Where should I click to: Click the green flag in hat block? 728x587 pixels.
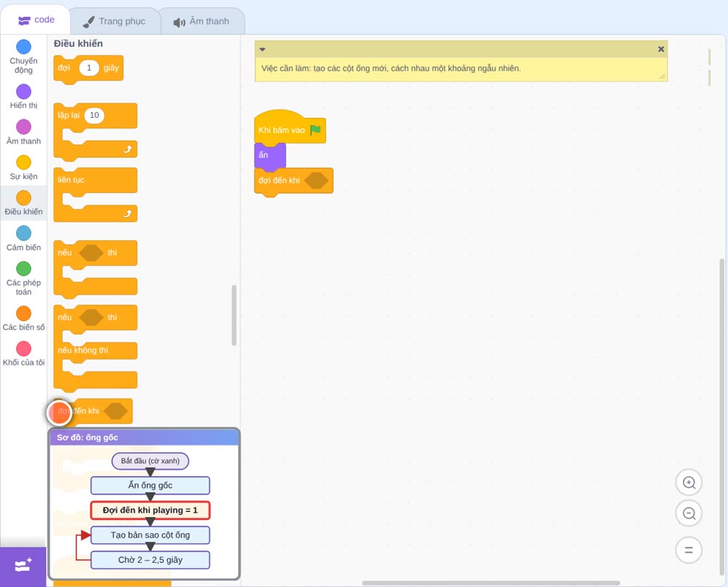[316, 130]
